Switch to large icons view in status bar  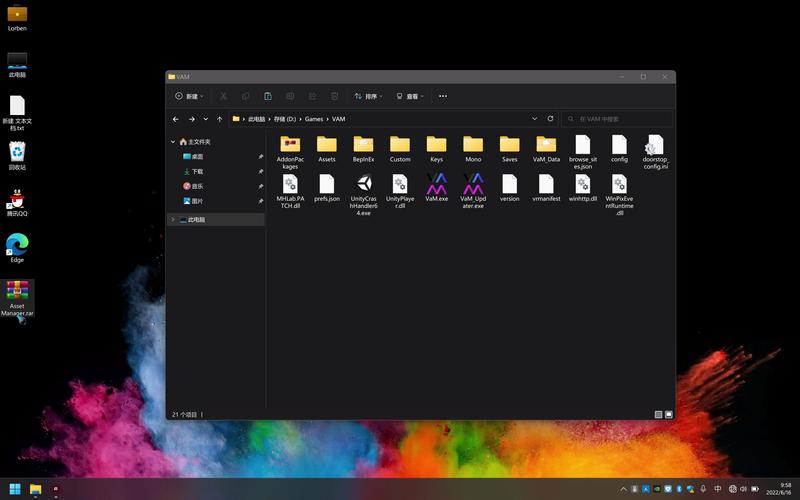tap(668, 414)
